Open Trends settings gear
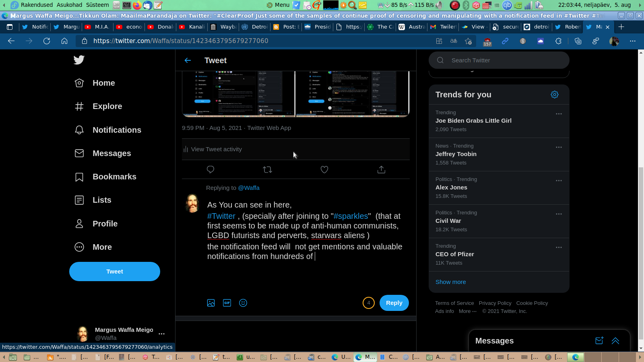Viewport: 644px width, 362px height. click(555, 95)
